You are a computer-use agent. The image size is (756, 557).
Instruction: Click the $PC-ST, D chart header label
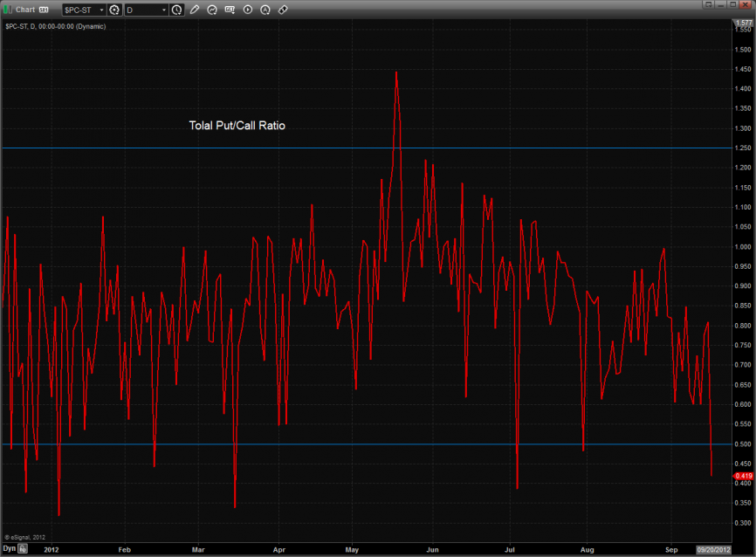click(52, 27)
